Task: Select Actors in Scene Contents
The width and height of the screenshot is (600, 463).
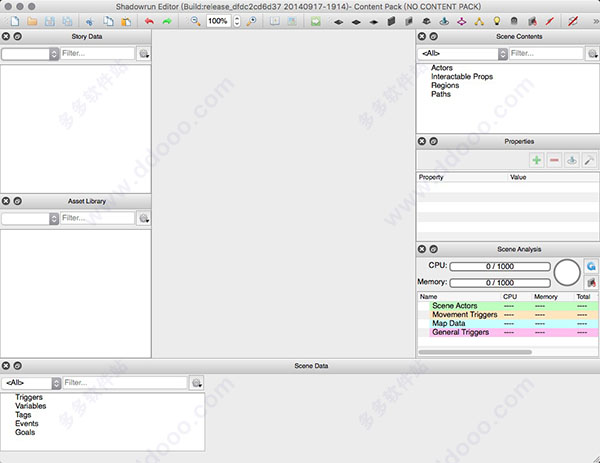Action: click(x=442, y=68)
